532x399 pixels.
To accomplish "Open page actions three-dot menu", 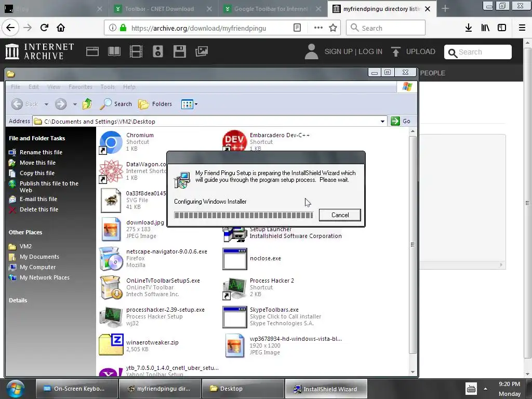I will (318, 28).
